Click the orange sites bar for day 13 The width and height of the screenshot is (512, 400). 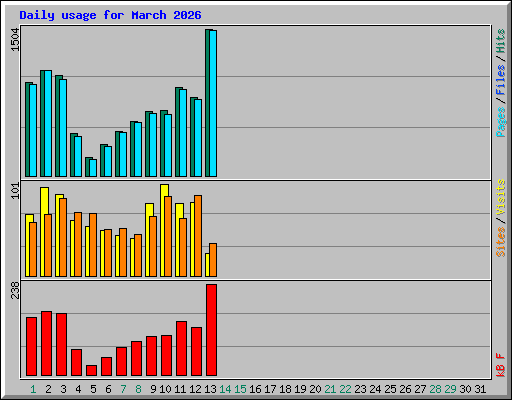[x=213, y=260]
